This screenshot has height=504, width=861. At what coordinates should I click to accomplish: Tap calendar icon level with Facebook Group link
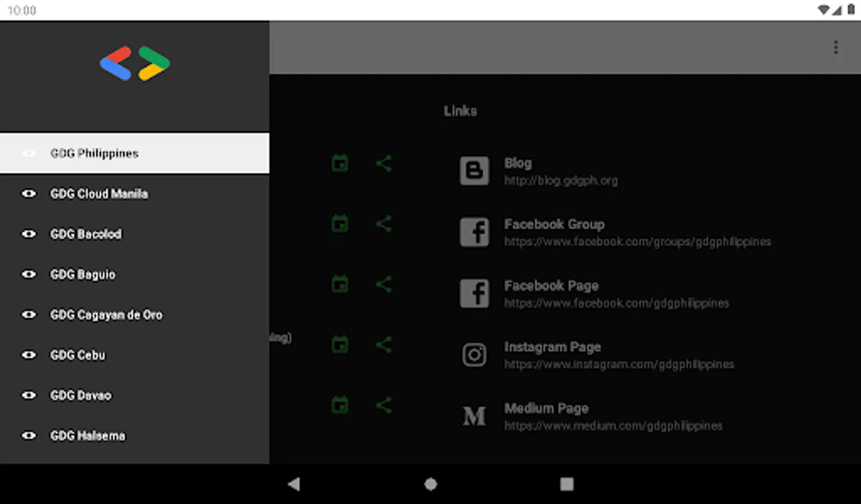point(340,224)
